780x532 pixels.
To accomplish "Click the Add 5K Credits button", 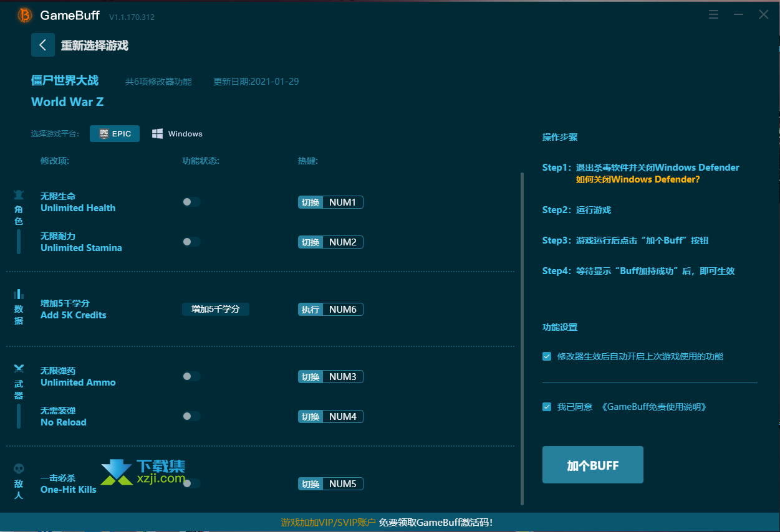I will 216,310.
